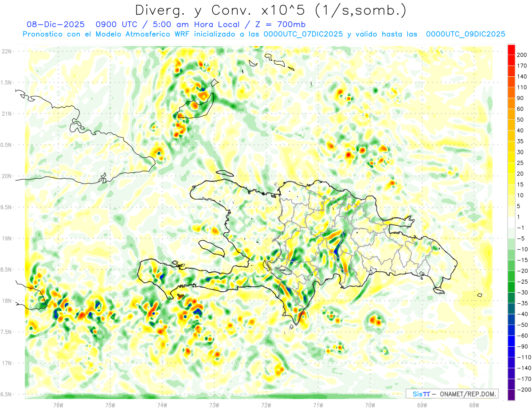Click the "-200" legend value
This screenshot has height=411, width=532.
[524, 389]
